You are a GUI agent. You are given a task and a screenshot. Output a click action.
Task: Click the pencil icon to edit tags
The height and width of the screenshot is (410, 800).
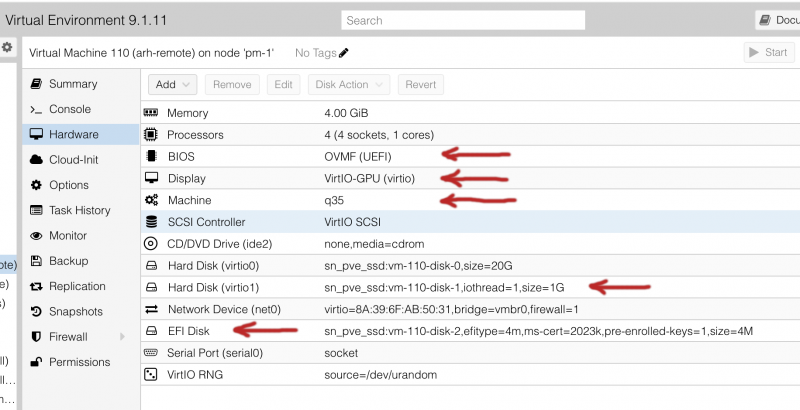pyautogui.click(x=344, y=53)
